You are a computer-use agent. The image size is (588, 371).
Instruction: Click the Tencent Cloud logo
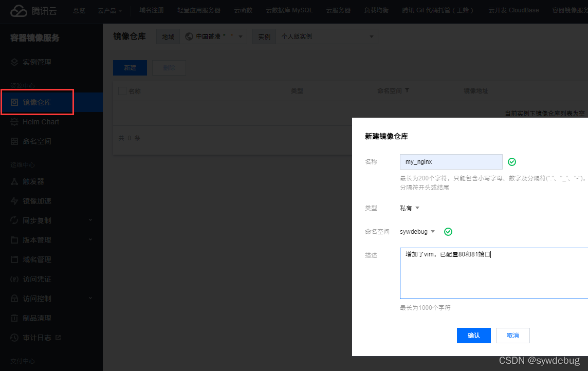click(x=33, y=11)
